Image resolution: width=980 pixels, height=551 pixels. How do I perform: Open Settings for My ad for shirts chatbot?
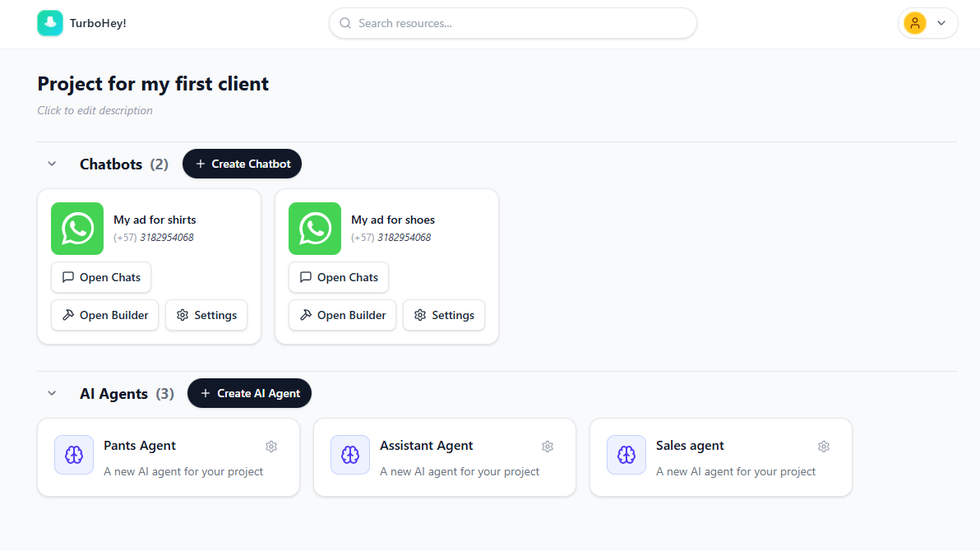(206, 315)
